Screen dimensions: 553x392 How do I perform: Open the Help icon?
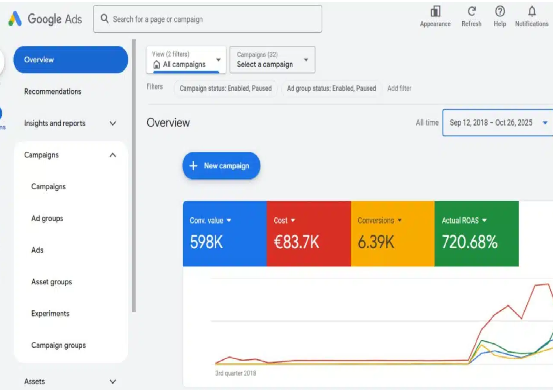click(x=499, y=15)
